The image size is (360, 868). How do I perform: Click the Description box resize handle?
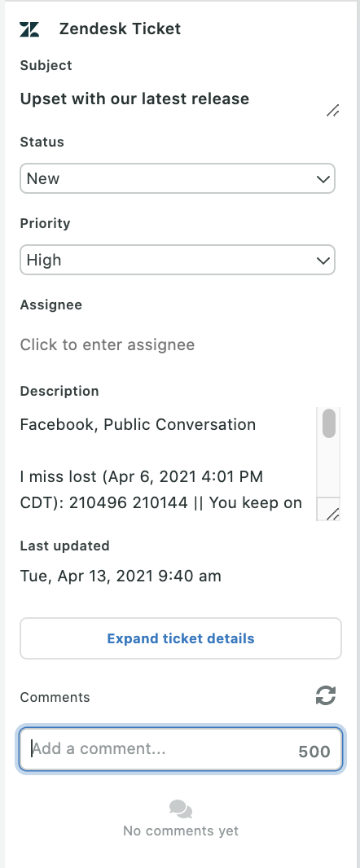pyautogui.click(x=332, y=515)
